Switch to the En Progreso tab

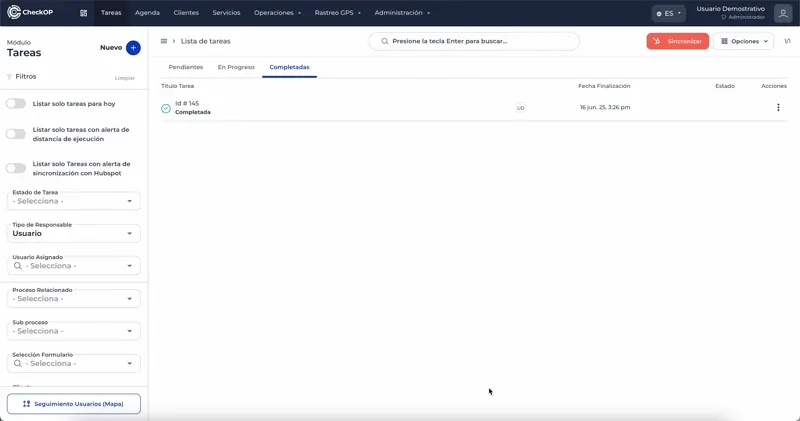pyautogui.click(x=236, y=67)
